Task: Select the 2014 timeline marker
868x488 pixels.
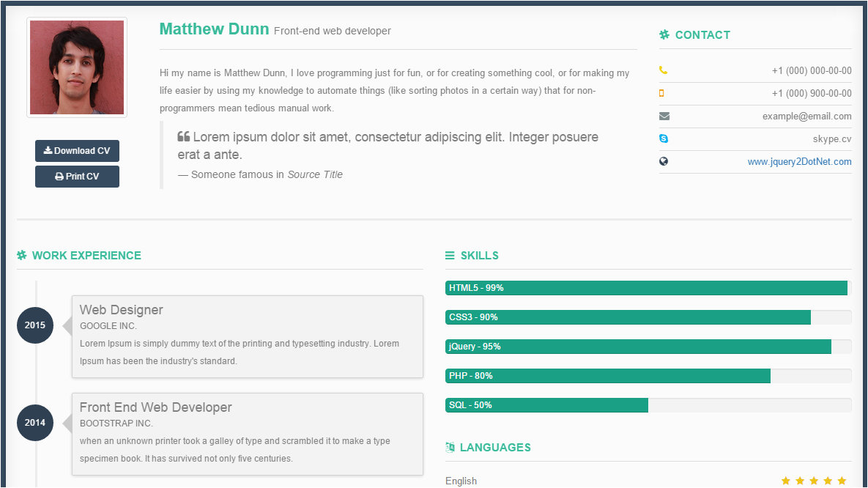Action: [x=35, y=423]
